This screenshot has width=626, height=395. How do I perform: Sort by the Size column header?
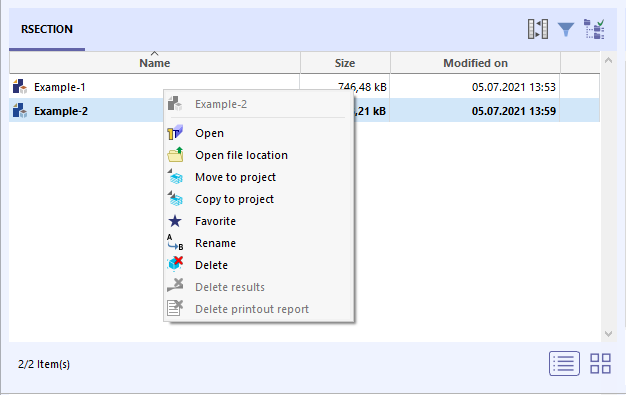pos(345,63)
